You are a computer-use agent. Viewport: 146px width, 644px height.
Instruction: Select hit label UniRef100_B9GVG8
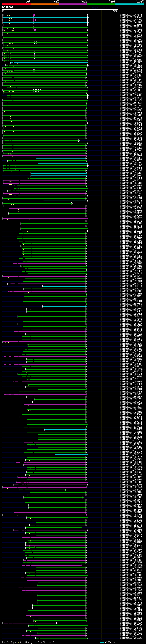(x=131, y=173)
